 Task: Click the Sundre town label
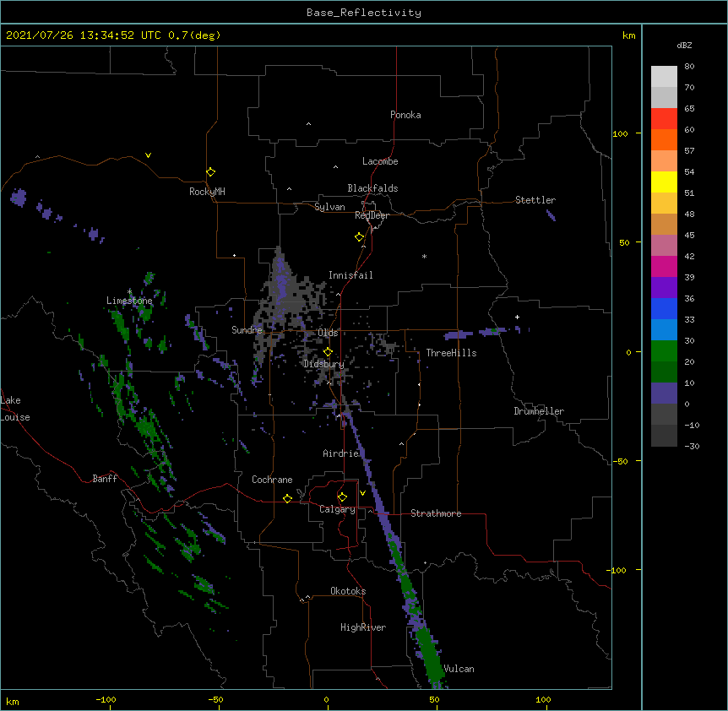(x=247, y=330)
